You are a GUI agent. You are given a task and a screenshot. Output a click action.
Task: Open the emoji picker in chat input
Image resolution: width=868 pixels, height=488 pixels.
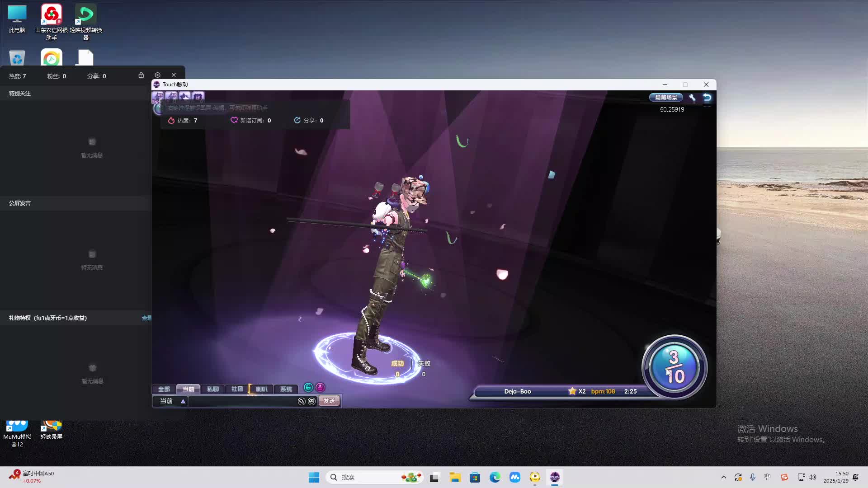pos(311,401)
